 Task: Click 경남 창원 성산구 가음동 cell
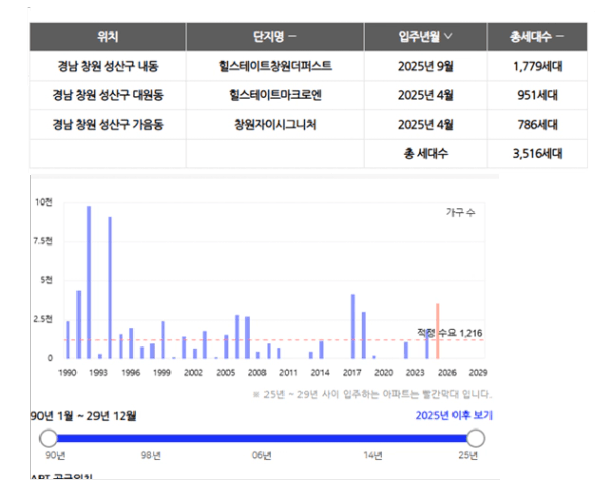click(108, 125)
